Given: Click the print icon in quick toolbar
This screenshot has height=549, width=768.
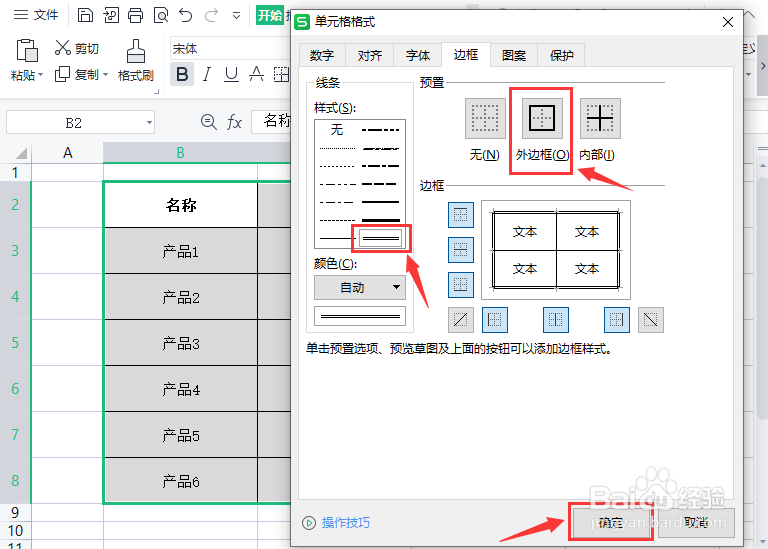Looking at the screenshot, I should click(x=136, y=15).
